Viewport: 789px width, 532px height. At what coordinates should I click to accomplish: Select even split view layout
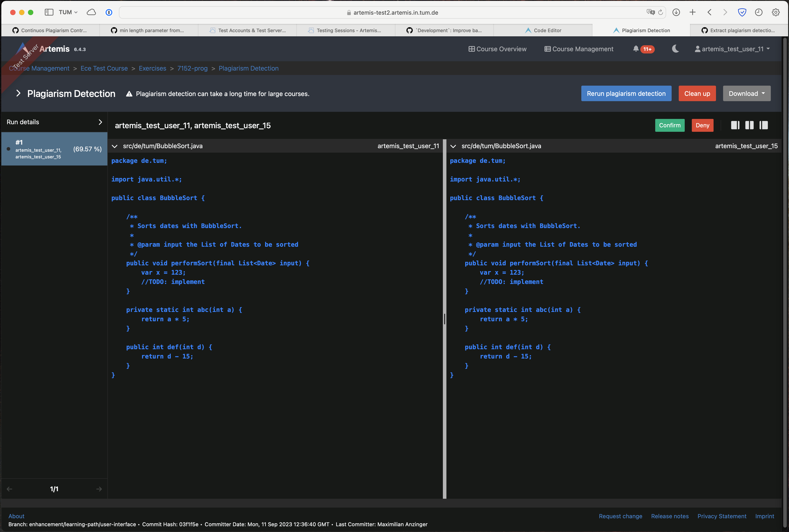tap(749, 125)
